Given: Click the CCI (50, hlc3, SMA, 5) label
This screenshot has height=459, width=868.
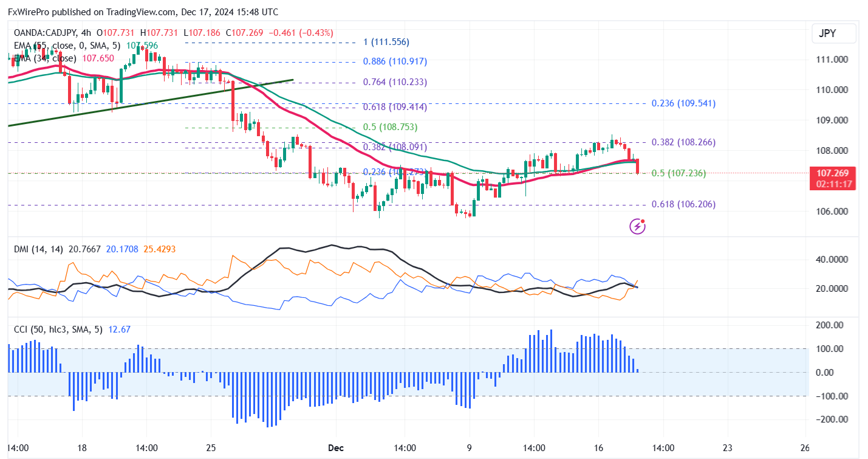Looking at the screenshot, I should coord(58,330).
